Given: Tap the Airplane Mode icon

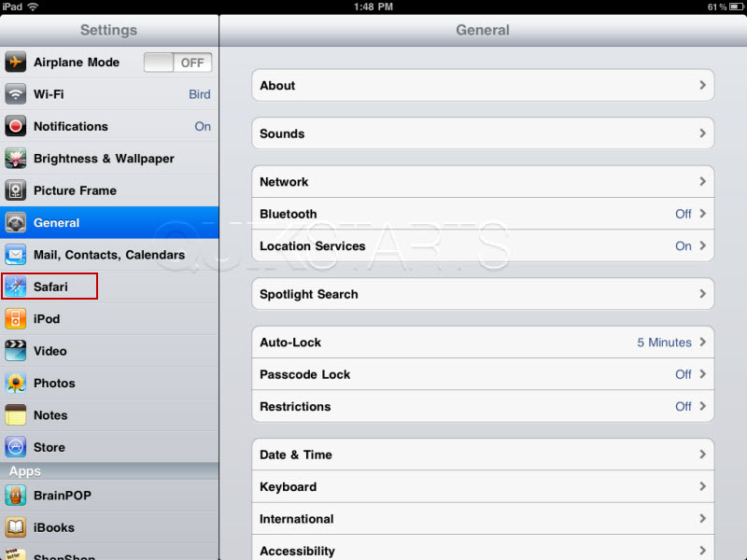Looking at the screenshot, I should click(x=15, y=62).
